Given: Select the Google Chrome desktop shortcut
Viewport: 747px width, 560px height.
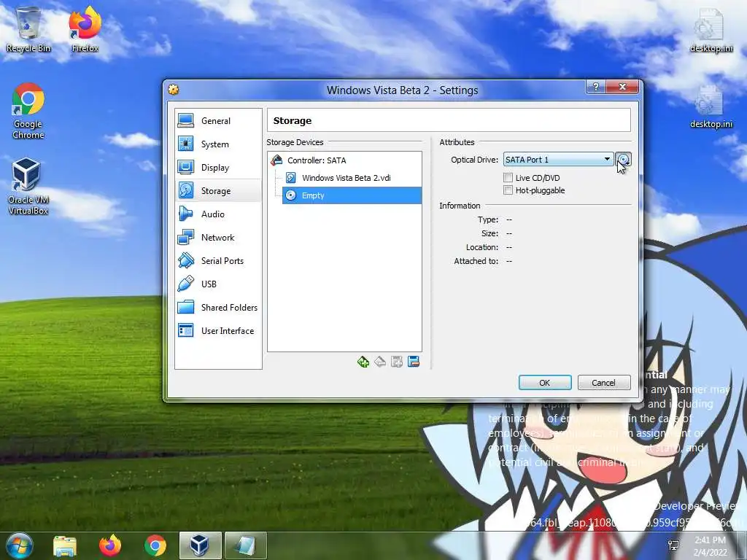Looking at the screenshot, I should click(28, 111).
